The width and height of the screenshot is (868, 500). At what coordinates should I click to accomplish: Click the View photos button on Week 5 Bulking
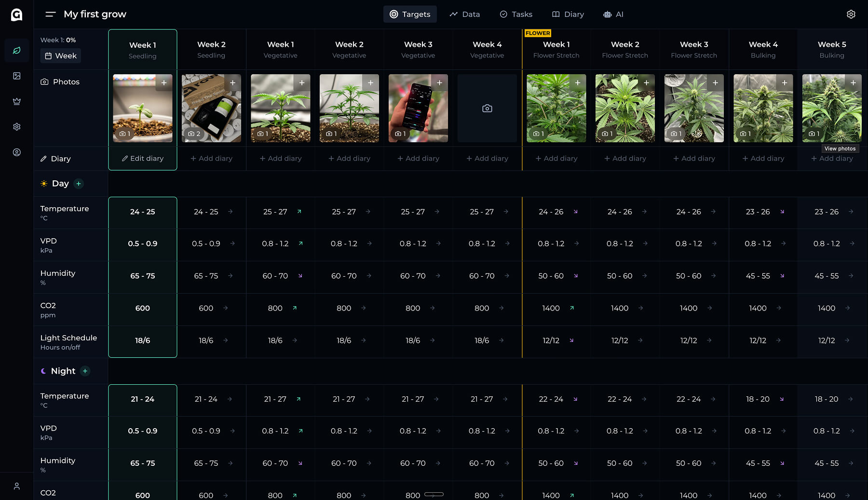[840, 149]
